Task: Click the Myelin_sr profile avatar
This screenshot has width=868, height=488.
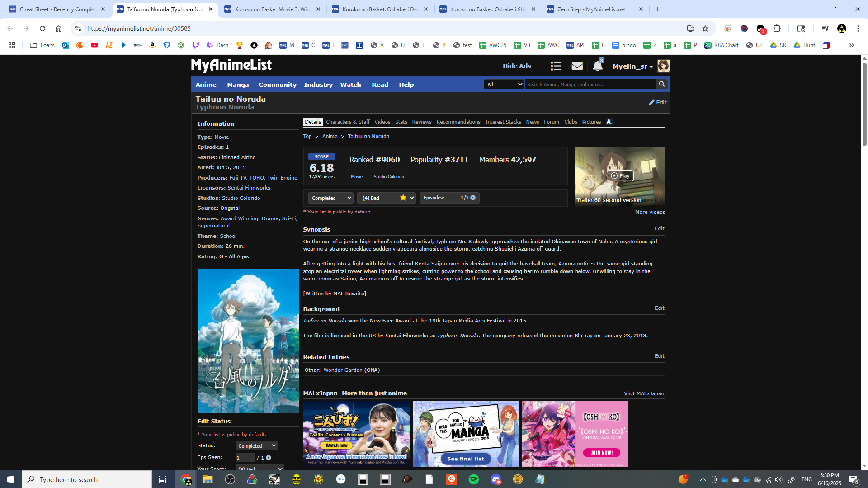Action: 663,66
